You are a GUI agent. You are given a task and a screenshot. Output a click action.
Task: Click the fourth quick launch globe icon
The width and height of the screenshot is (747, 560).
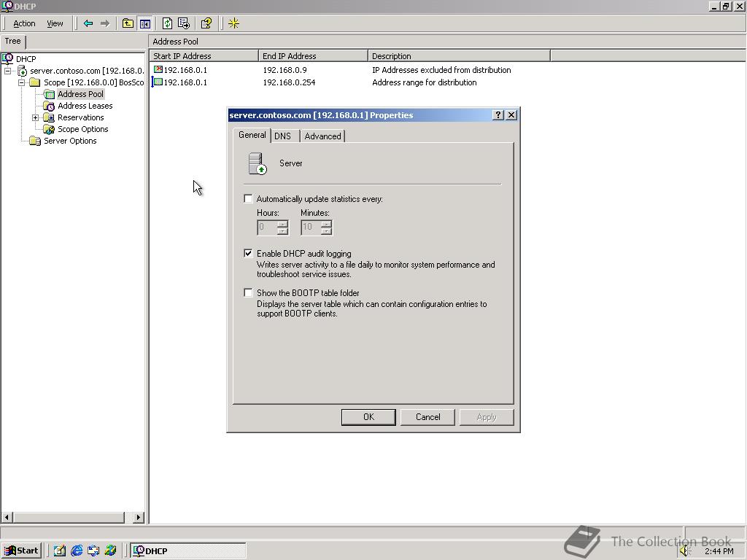coord(111,551)
